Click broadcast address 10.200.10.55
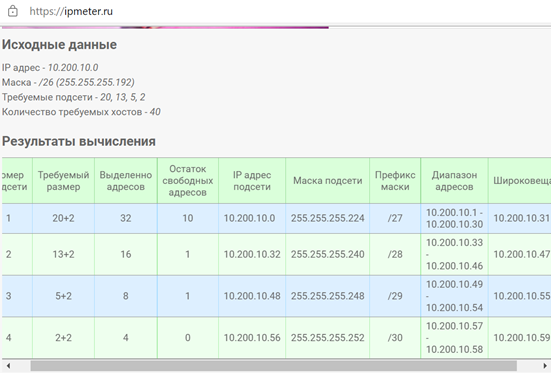551x373 pixels. click(521, 296)
